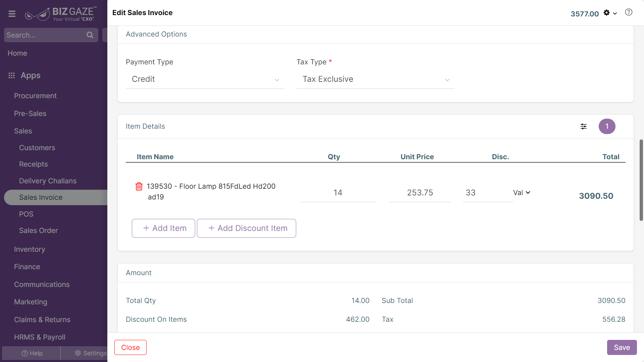Click the Apps grid icon
The image size is (644, 362).
coord(12,75)
